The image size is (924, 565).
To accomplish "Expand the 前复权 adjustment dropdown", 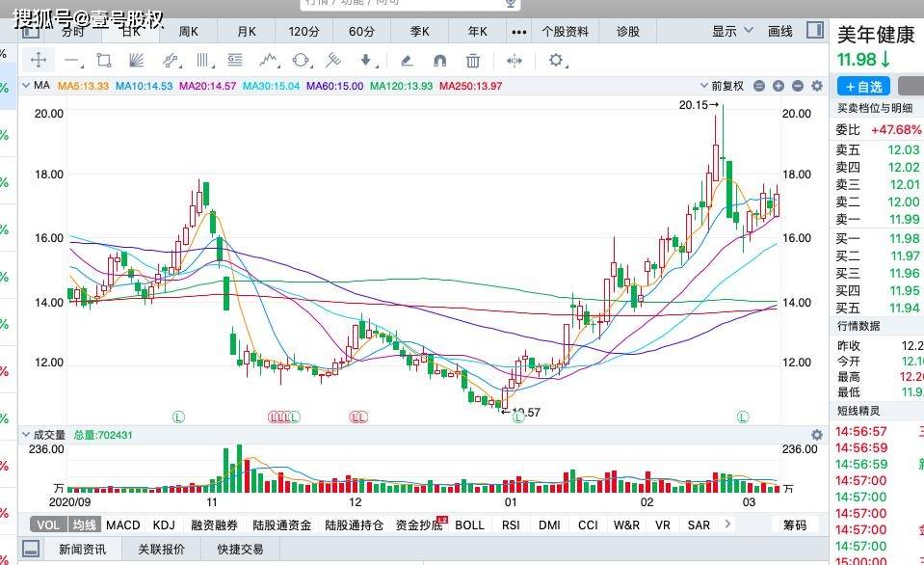I will click(722, 86).
